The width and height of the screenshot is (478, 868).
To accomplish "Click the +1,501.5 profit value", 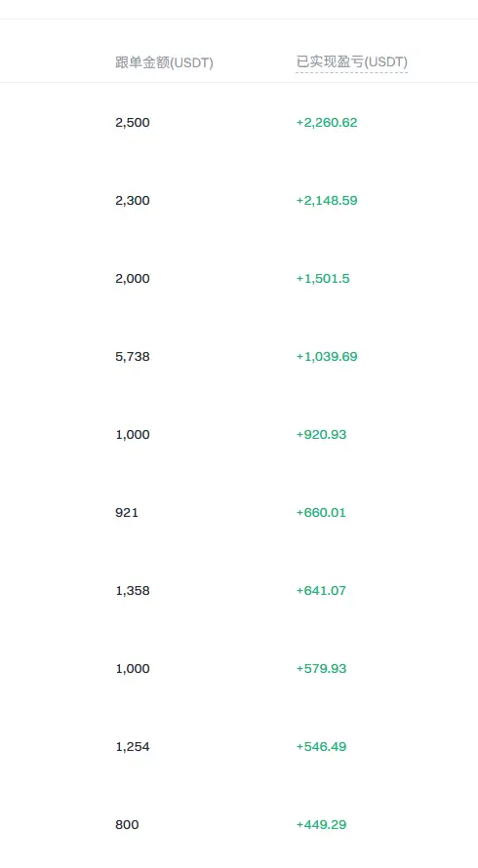I will (323, 279).
